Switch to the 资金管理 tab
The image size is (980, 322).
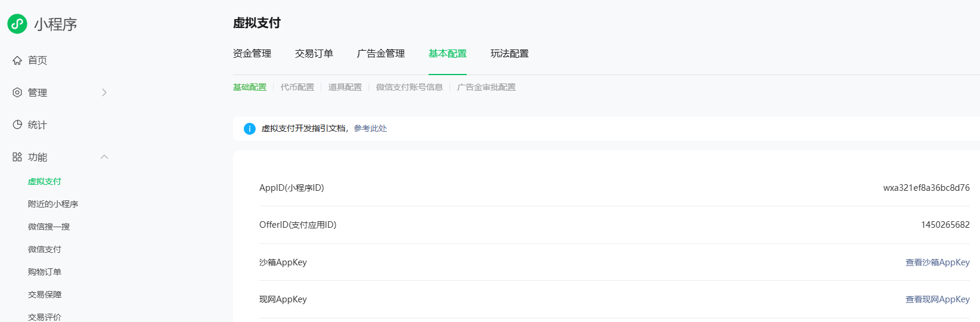tap(252, 54)
